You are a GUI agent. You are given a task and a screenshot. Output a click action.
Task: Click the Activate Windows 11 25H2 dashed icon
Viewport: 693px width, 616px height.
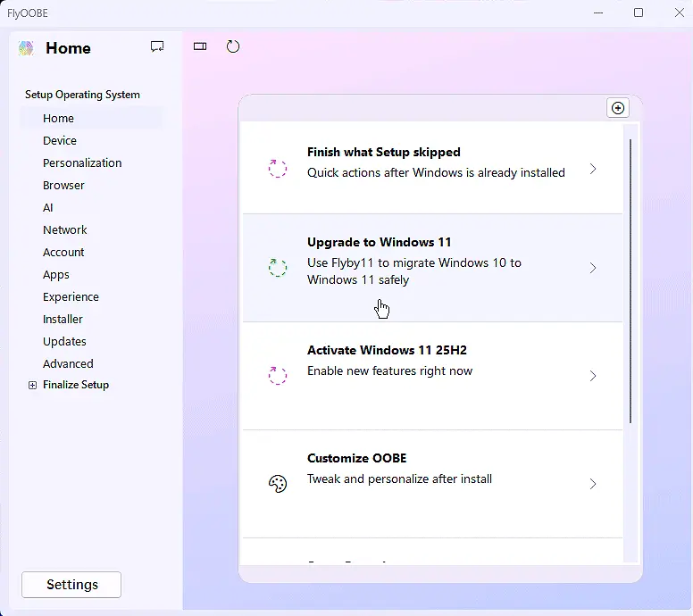[278, 376]
